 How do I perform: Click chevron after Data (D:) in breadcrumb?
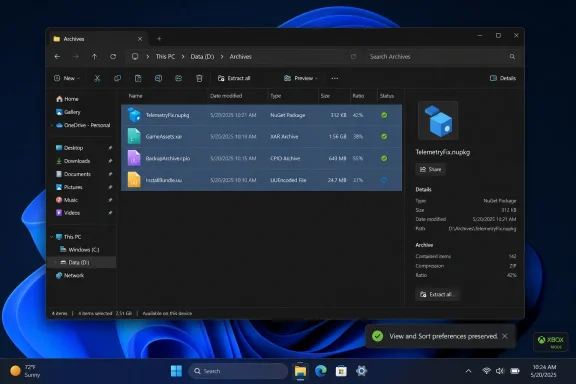coord(222,57)
